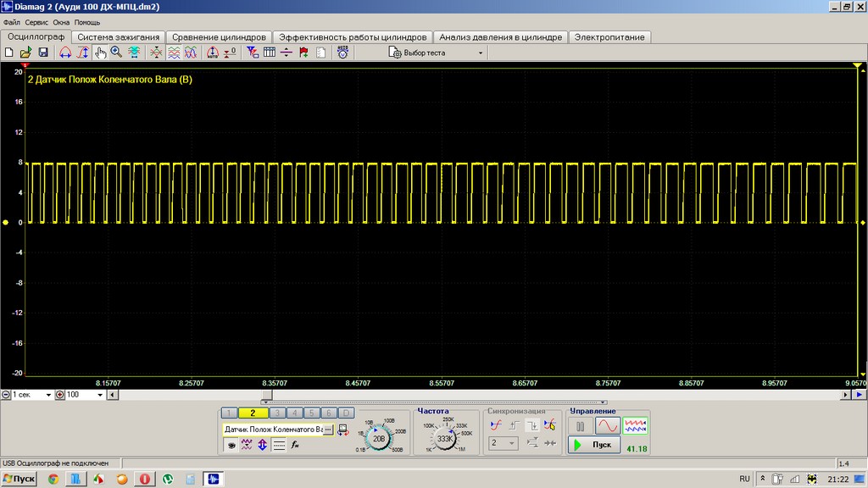
Task: Click the right arrow of horizontal scrollbar
Action: point(845,395)
